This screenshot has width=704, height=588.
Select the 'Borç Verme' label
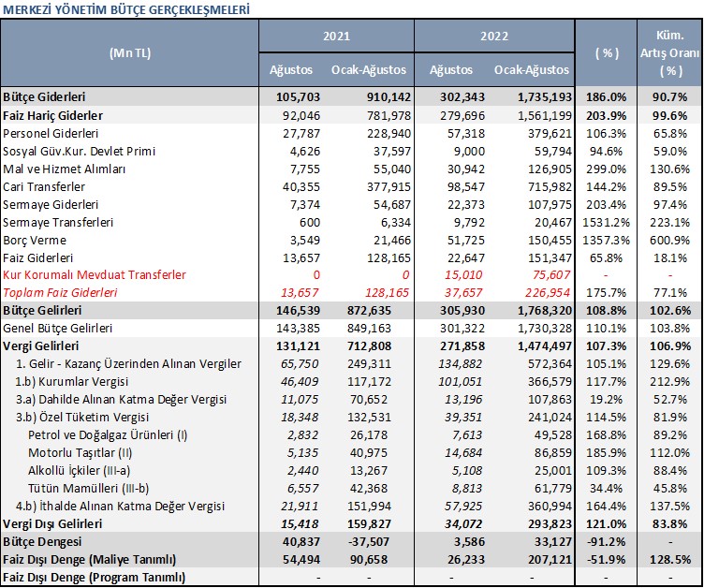pos(34,241)
